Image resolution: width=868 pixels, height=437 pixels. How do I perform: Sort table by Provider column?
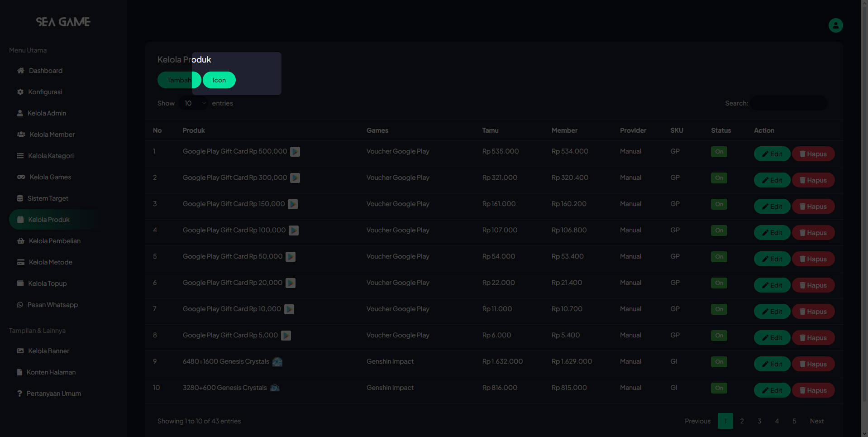pyautogui.click(x=633, y=130)
